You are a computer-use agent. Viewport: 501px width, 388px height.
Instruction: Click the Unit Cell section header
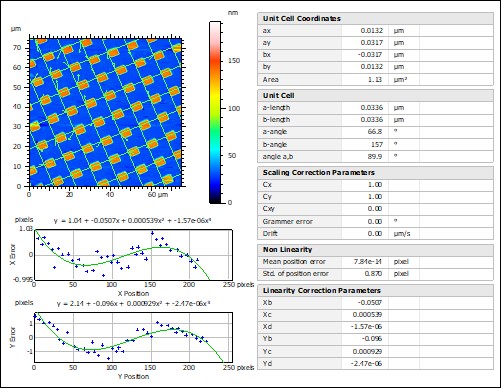coord(375,95)
